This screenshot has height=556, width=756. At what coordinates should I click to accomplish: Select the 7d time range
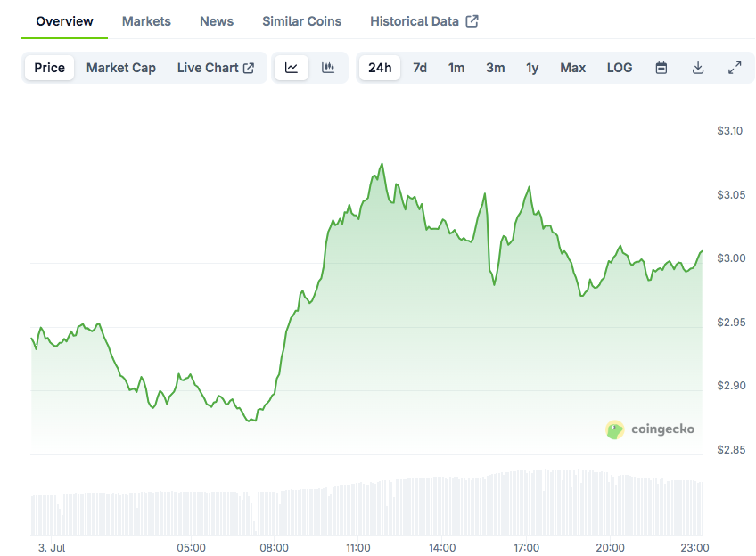point(420,68)
